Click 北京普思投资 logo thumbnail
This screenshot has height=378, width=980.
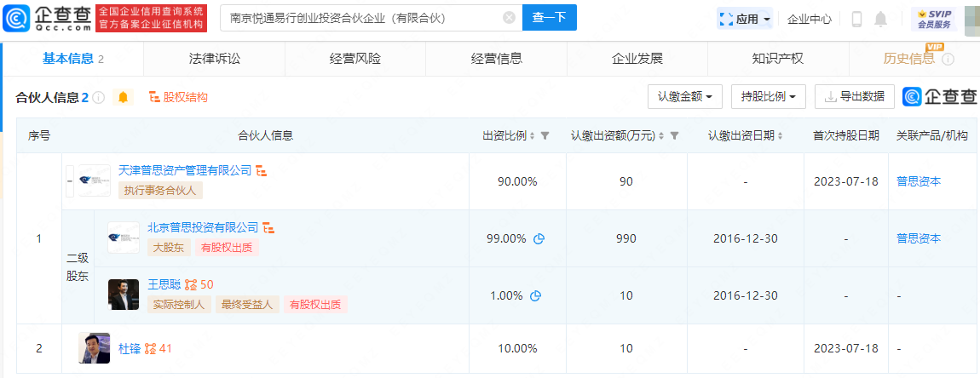pyautogui.click(x=124, y=238)
